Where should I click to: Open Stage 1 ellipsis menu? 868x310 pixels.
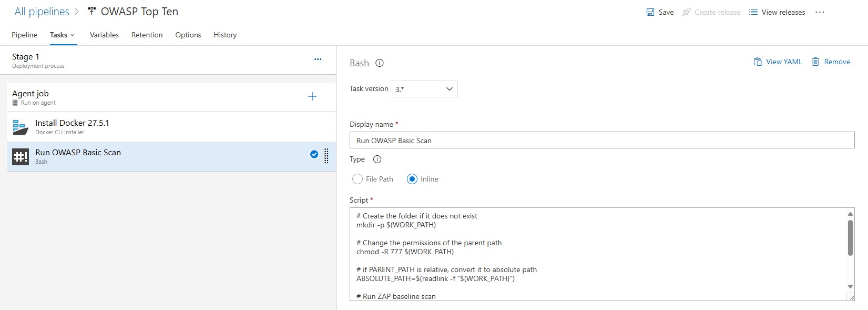318,59
